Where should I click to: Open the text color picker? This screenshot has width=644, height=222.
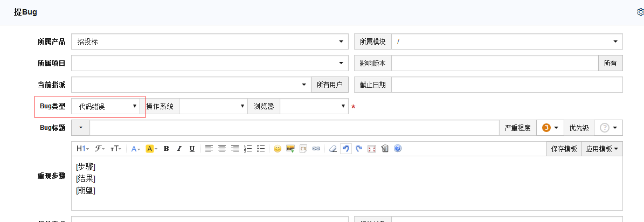click(135, 149)
